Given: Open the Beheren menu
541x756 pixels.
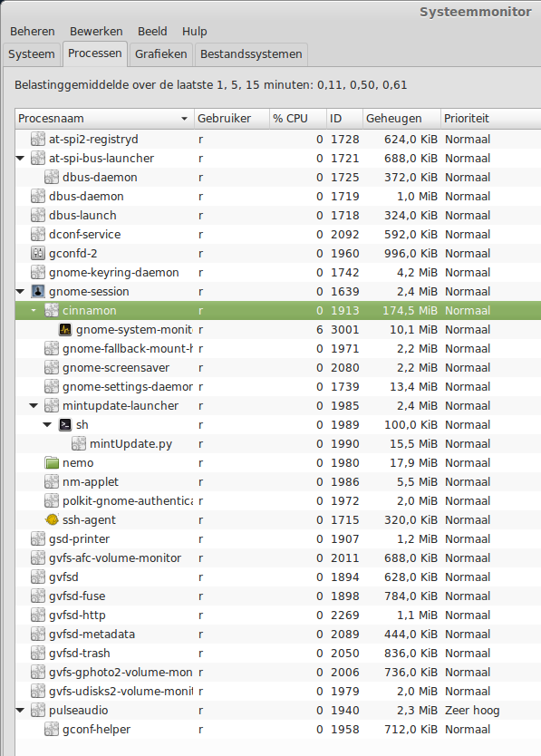Looking at the screenshot, I should tap(33, 32).
